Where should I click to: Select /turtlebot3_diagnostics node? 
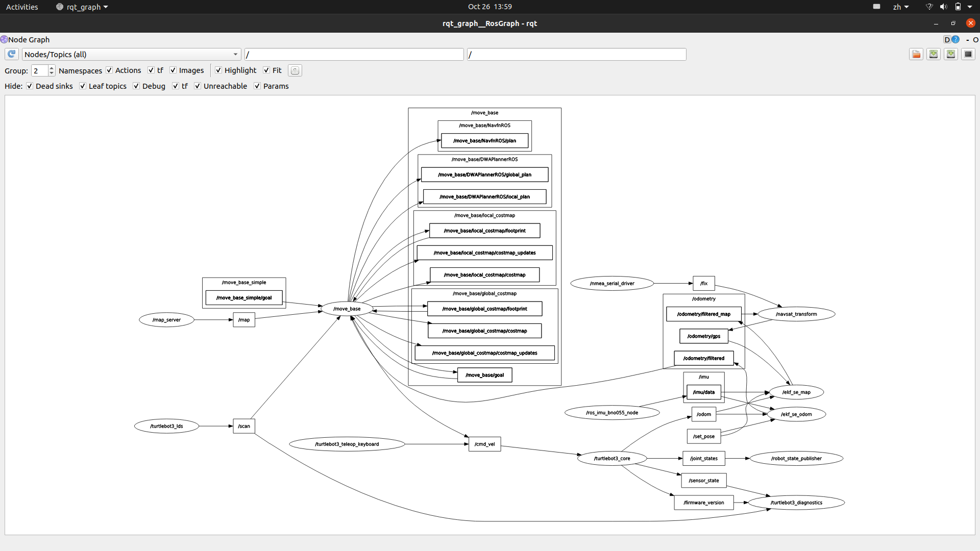796,503
